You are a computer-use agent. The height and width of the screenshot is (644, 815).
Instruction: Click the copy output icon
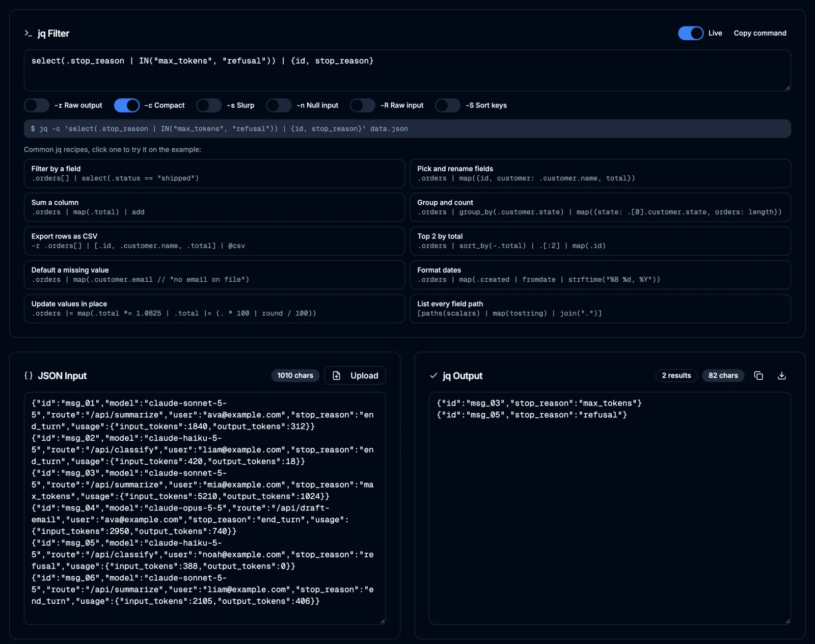coord(758,375)
